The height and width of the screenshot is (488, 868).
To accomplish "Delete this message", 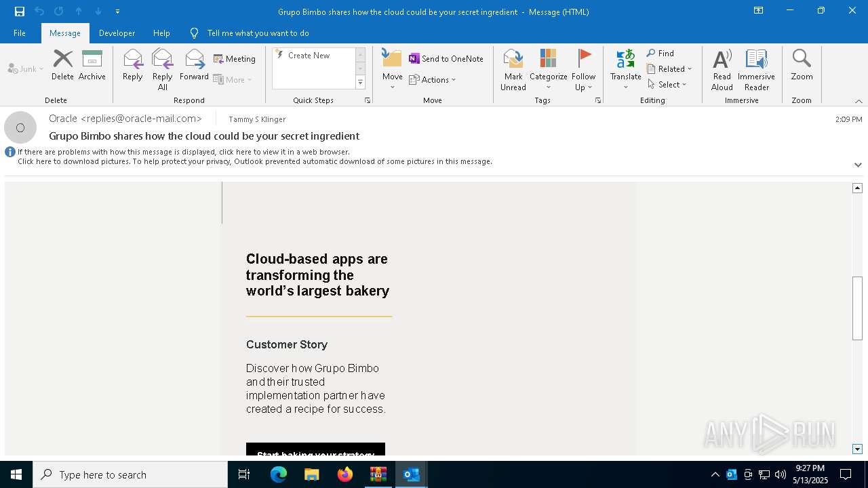I will point(62,66).
